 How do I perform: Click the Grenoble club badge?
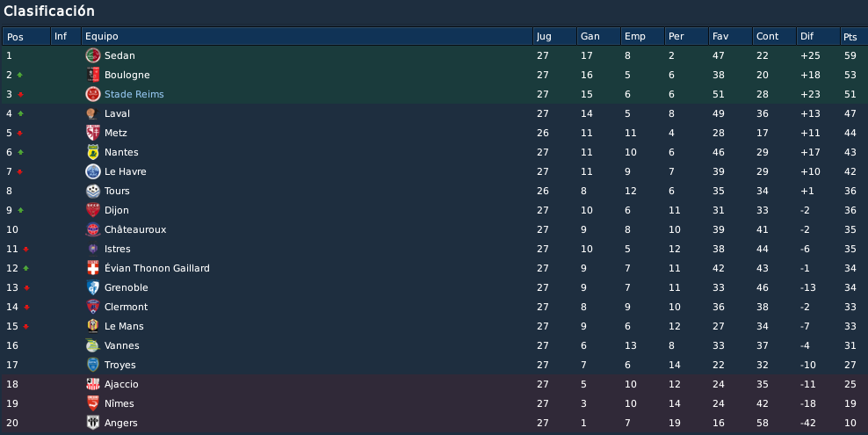(92, 287)
